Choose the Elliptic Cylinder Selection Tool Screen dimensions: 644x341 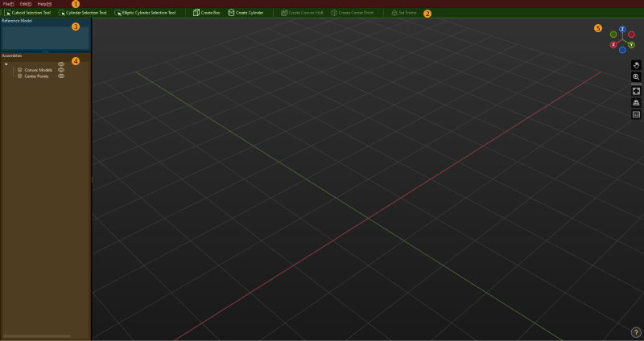click(x=145, y=13)
